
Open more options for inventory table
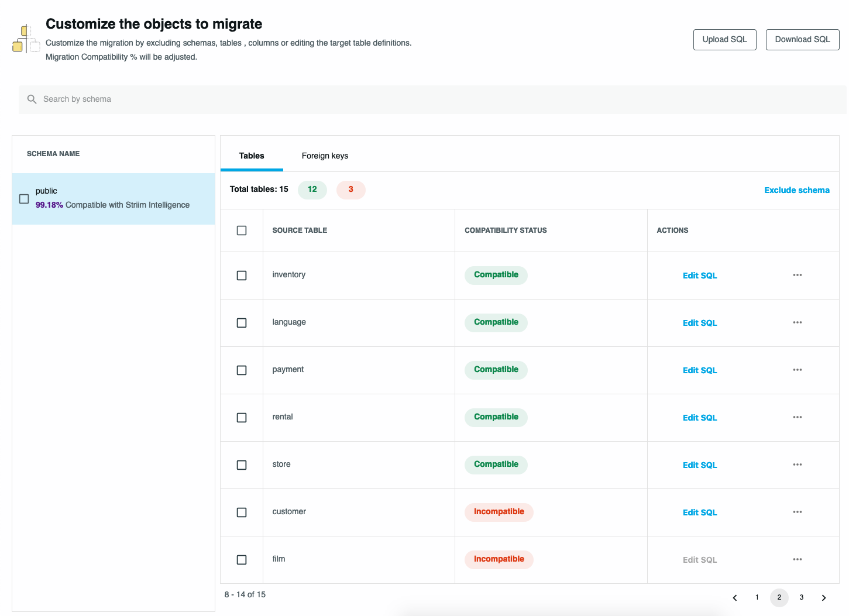tap(797, 275)
